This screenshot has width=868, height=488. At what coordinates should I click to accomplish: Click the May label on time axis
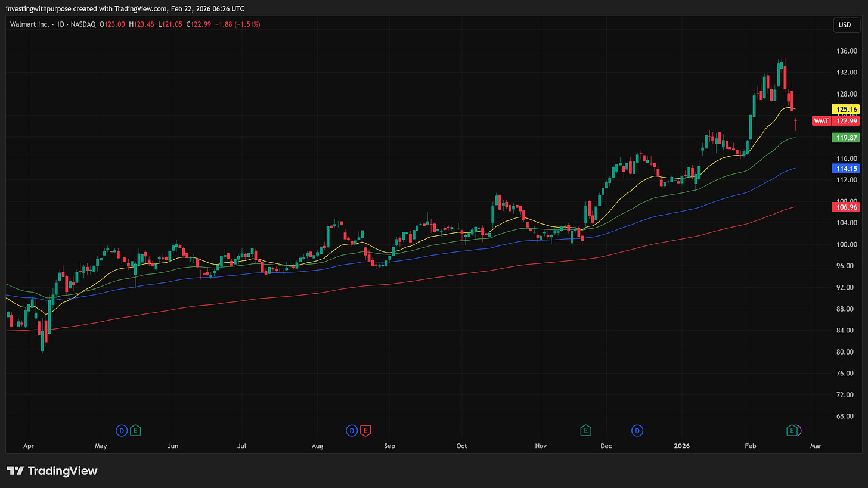100,446
